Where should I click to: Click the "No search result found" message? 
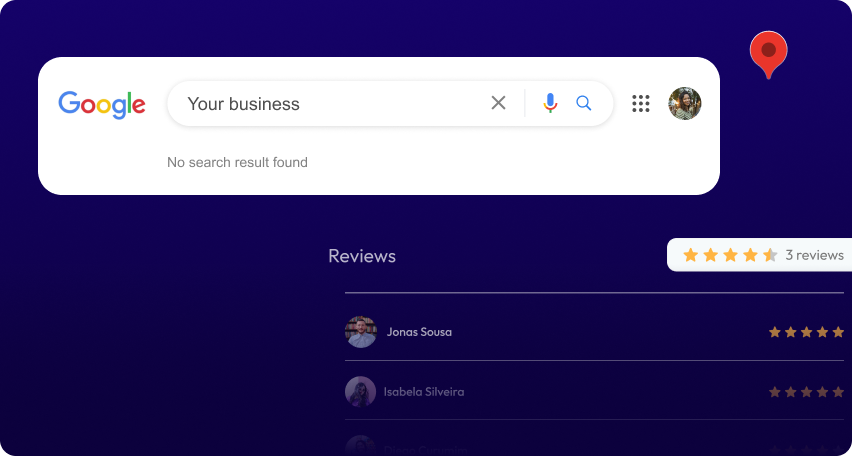point(237,162)
